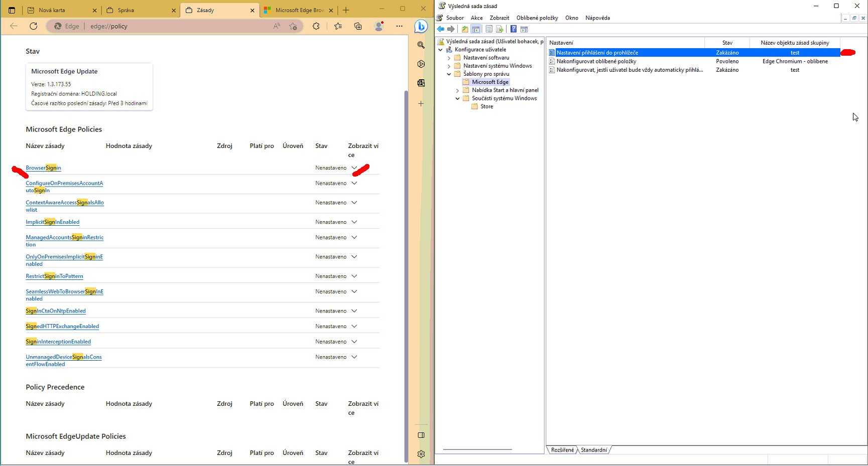Click edge://policy address bar
The width and height of the screenshot is (868, 466).
pyautogui.click(x=176, y=26)
